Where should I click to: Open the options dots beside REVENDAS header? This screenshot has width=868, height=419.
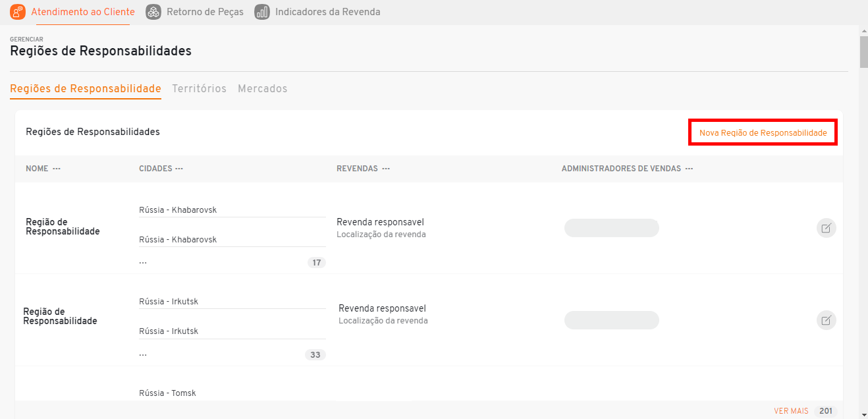click(x=386, y=169)
